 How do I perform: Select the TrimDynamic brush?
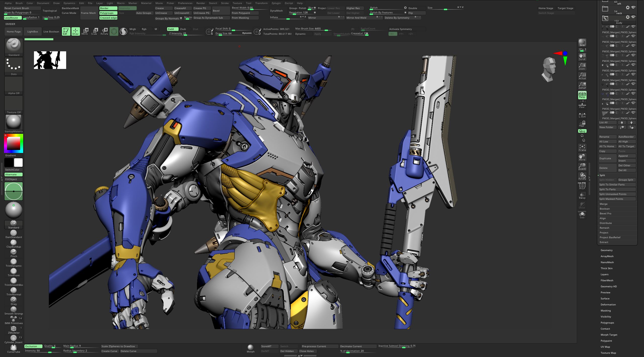click(14, 263)
